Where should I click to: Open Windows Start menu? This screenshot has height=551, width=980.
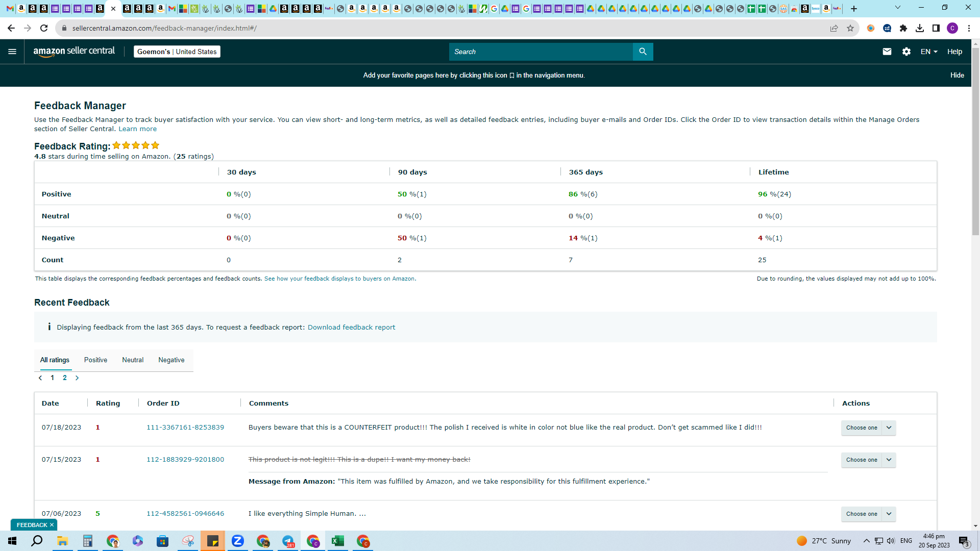pos(12,541)
